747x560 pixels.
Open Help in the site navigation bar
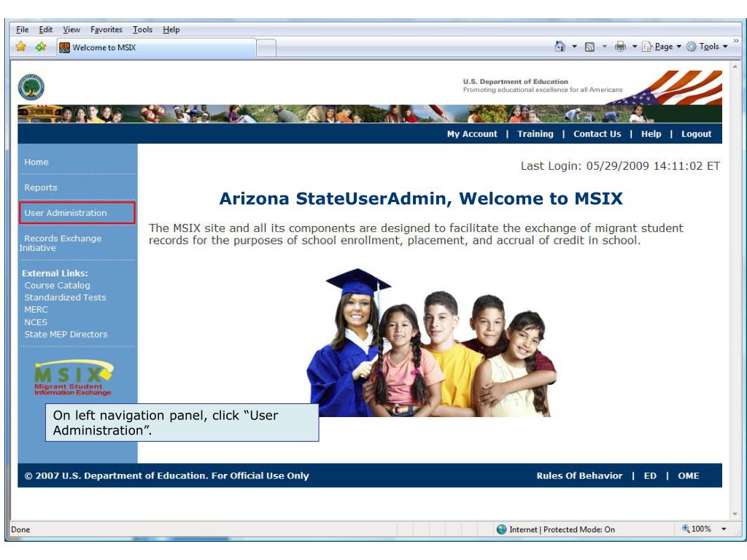(x=651, y=134)
